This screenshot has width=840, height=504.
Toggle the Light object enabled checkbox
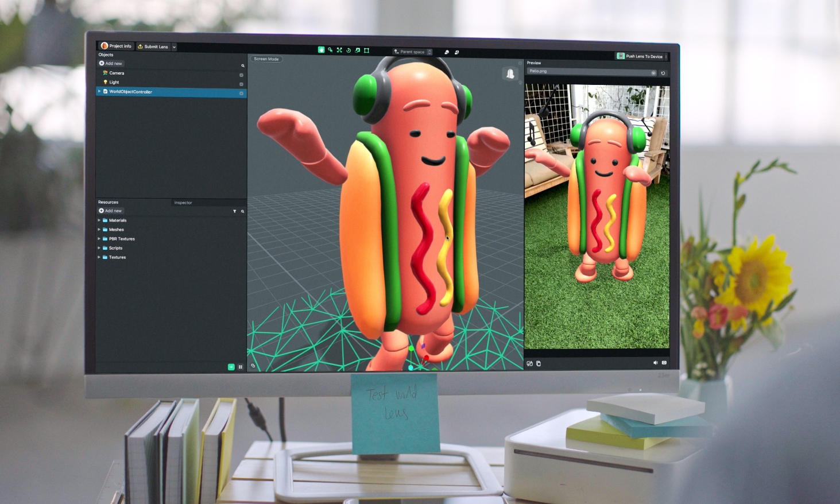click(x=241, y=84)
